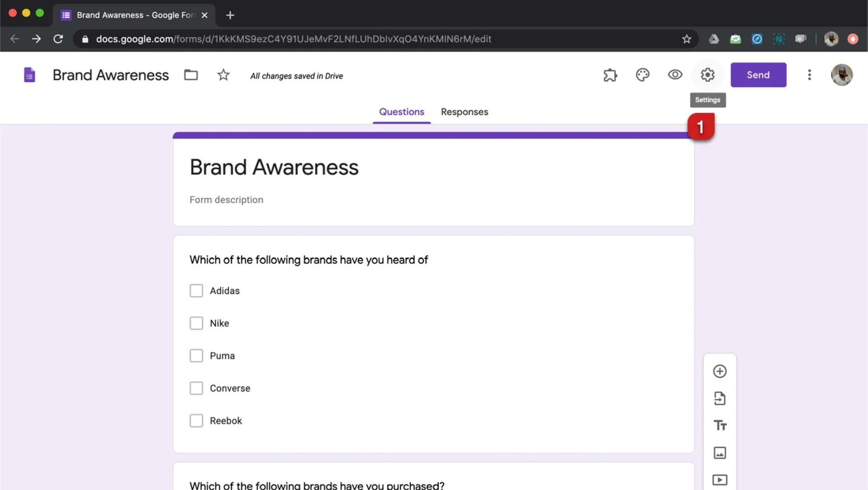Select the Questions tab
Image resolution: width=868 pixels, height=490 pixels.
[x=401, y=112]
